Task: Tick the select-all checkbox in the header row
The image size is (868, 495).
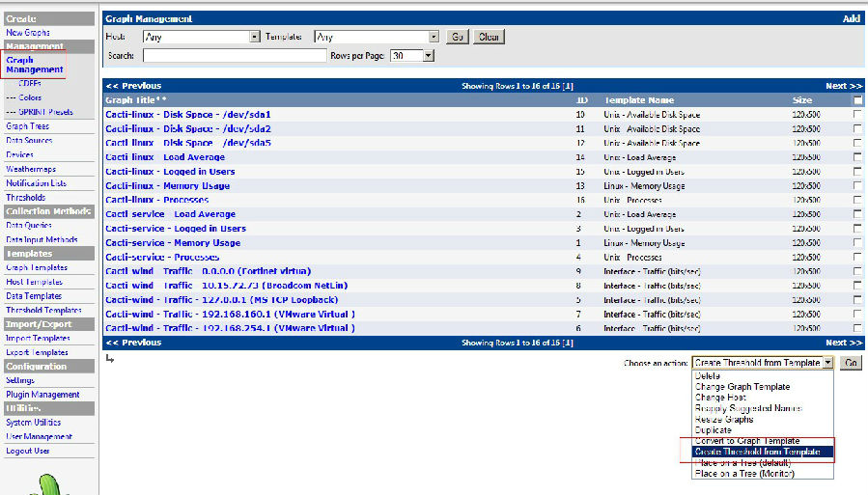Action: click(x=857, y=100)
